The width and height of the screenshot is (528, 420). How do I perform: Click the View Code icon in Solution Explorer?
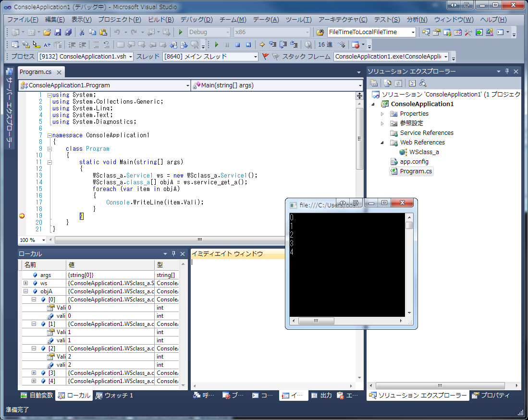[x=412, y=83]
